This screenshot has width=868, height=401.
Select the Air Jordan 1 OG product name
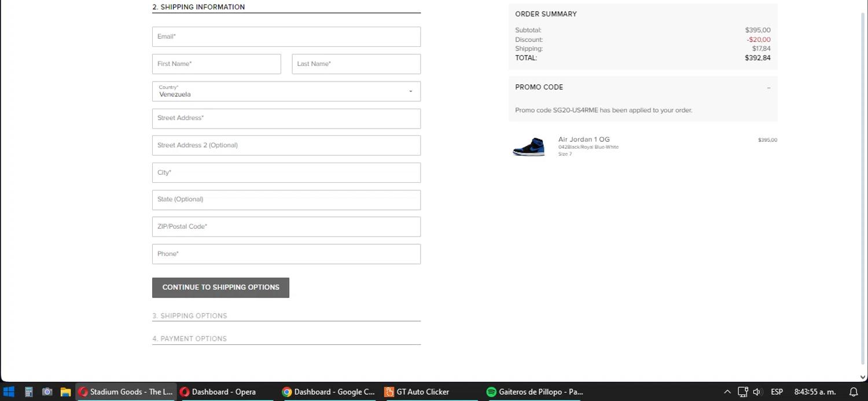[x=584, y=139]
